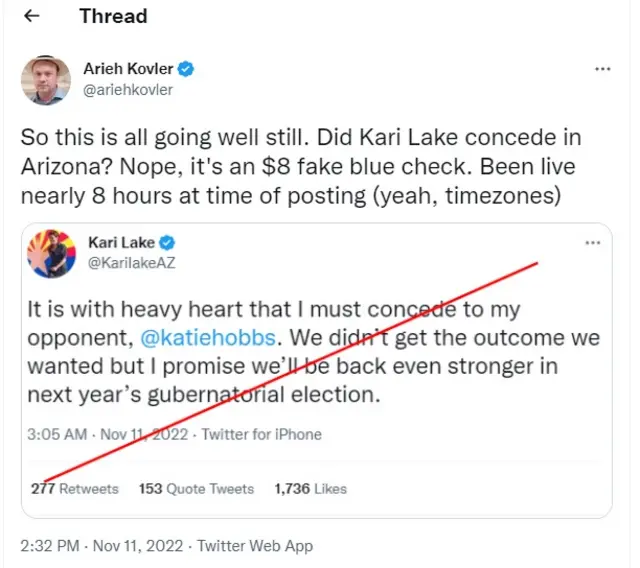Open the @ariehkovler handle
This screenshot has width=640, height=568.
click(128, 90)
